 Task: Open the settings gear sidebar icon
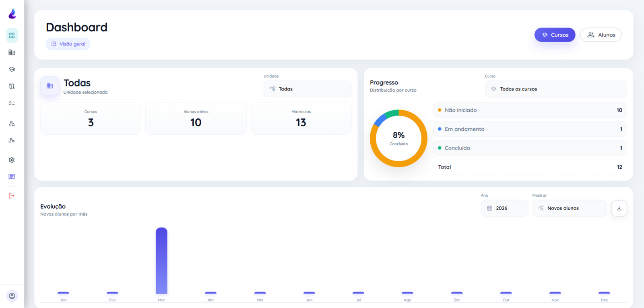[12, 160]
